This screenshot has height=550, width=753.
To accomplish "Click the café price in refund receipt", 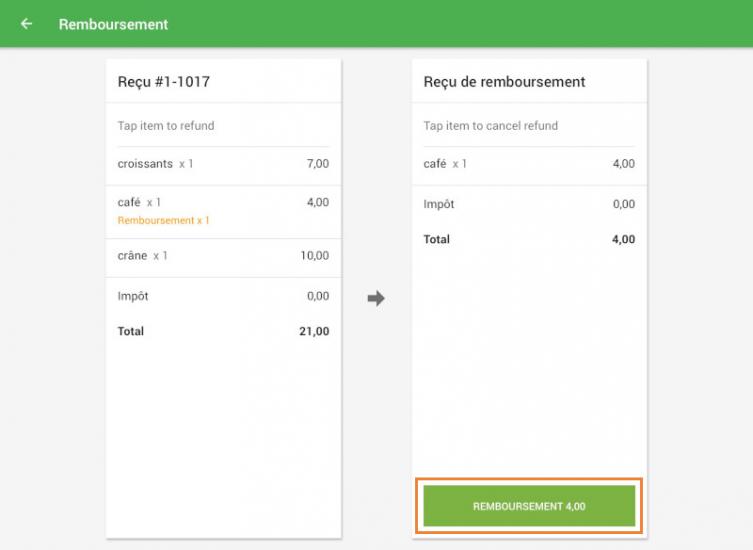I will pyautogui.click(x=623, y=164).
